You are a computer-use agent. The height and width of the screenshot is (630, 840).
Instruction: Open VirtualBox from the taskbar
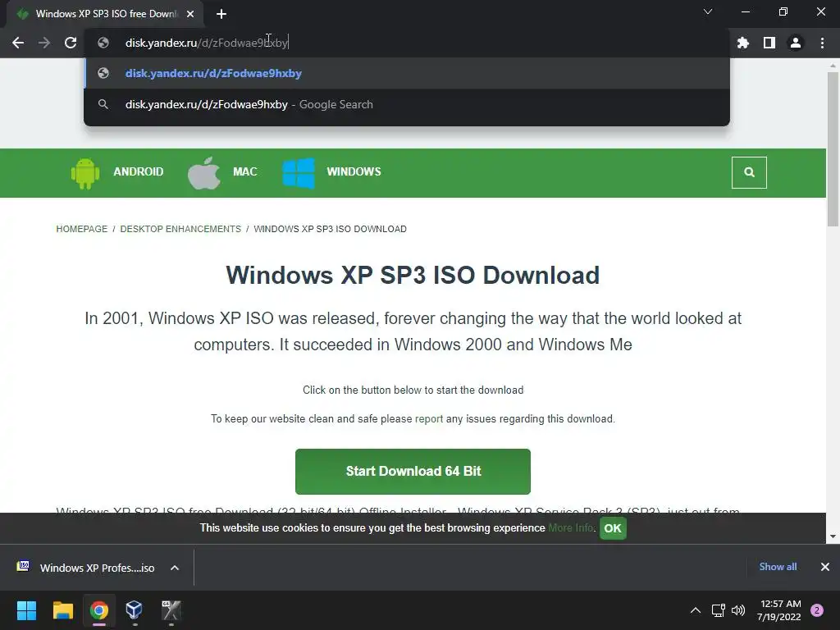(x=134, y=610)
